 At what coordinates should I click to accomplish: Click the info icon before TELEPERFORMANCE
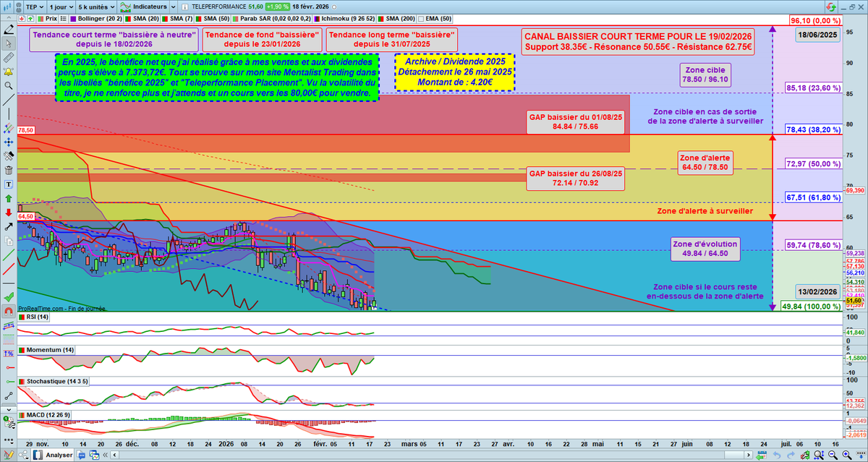[185, 7]
